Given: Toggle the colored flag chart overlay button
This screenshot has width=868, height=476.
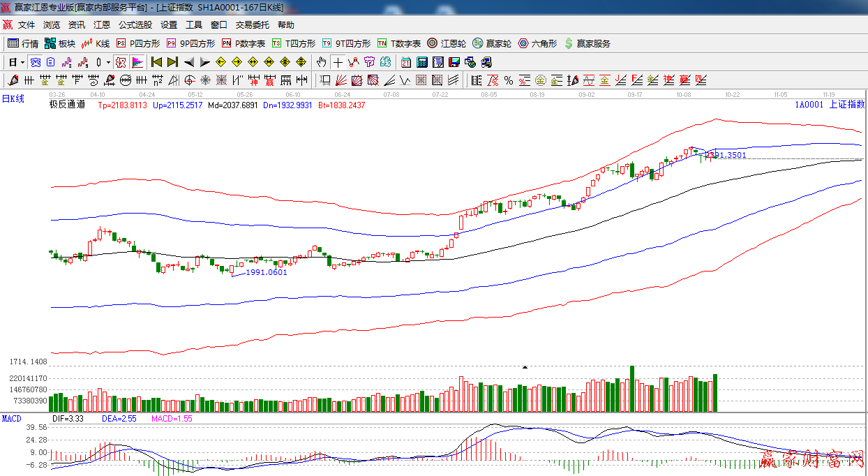Looking at the screenshot, I should click(x=137, y=62).
